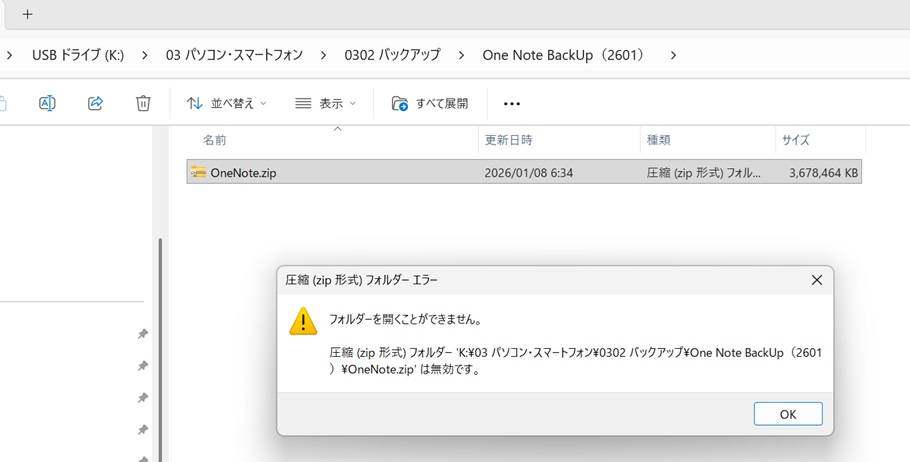
Task: Click the navigation pane vertical scrollbar
Action: 160,348
